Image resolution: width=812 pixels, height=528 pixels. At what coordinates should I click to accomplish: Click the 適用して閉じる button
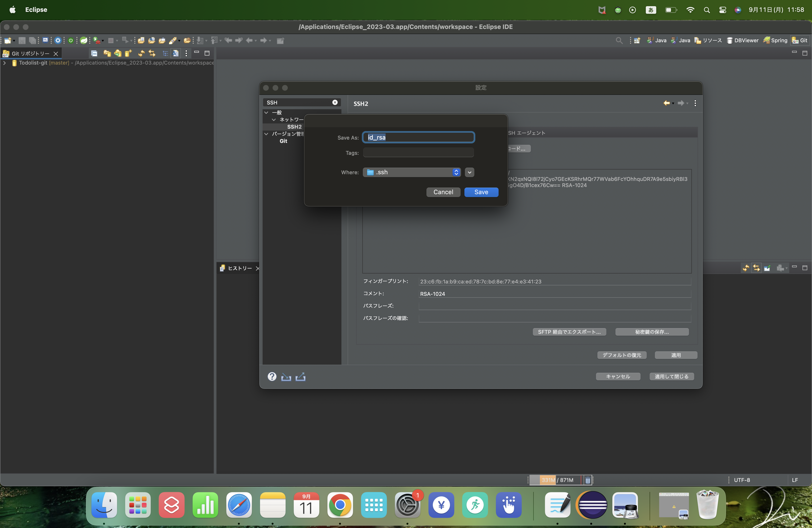671,376
